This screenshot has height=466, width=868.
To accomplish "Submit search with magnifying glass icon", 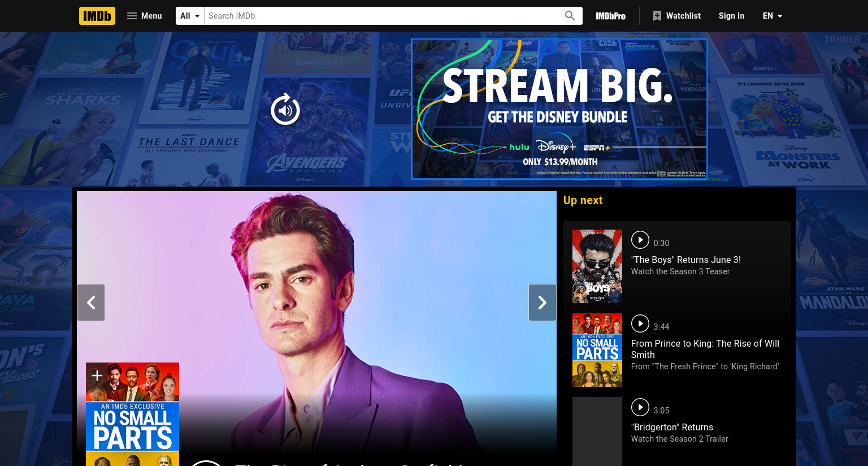I will click(x=570, y=16).
